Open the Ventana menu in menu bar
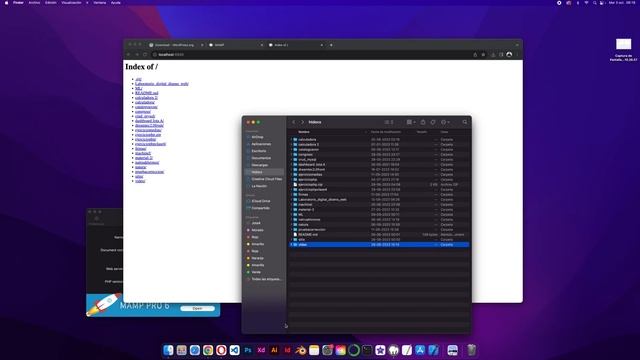Screen dimensions: 640x360 tap(100, 2)
